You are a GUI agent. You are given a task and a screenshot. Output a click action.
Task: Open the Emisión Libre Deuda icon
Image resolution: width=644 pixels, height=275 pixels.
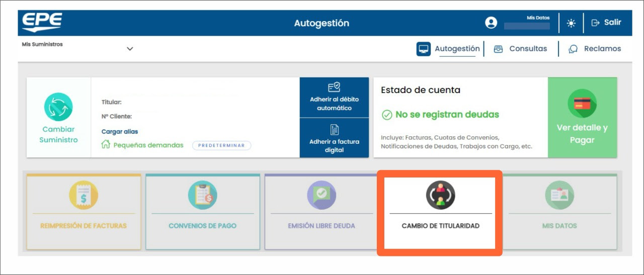(321, 195)
